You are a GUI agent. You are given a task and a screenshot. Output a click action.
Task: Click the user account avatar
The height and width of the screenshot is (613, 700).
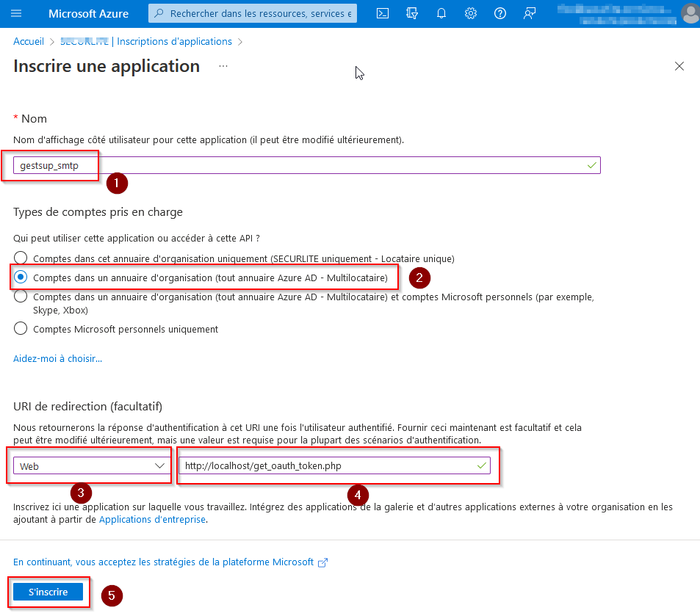coord(690,13)
